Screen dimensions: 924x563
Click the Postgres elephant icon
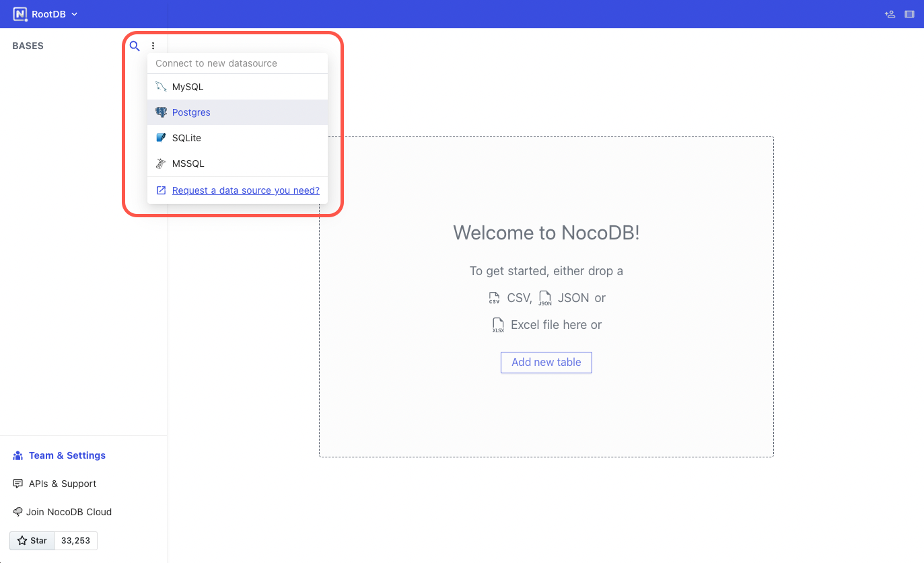pyautogui.click(x=161, y=112)
